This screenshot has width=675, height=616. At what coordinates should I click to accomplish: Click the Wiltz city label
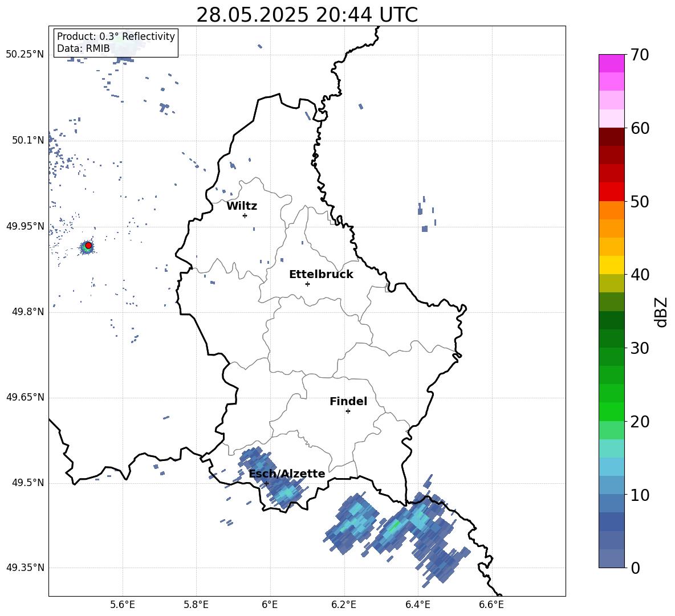[x=242, y=206]
